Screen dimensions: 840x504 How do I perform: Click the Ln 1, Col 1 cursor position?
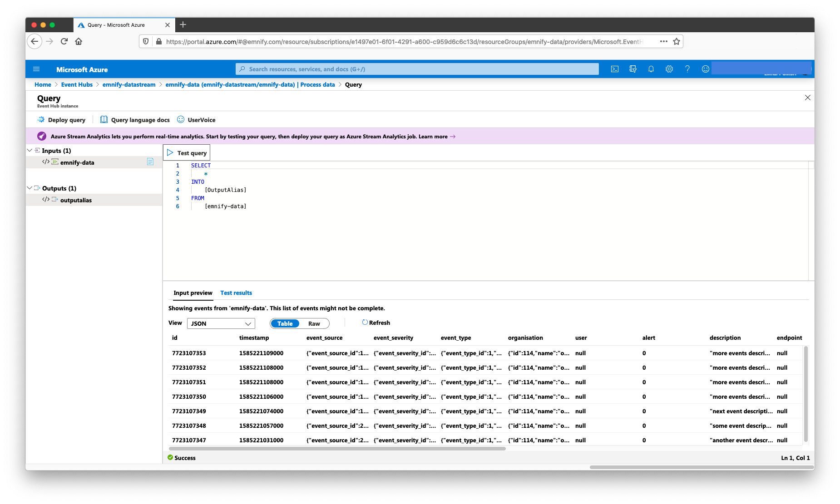795,458
